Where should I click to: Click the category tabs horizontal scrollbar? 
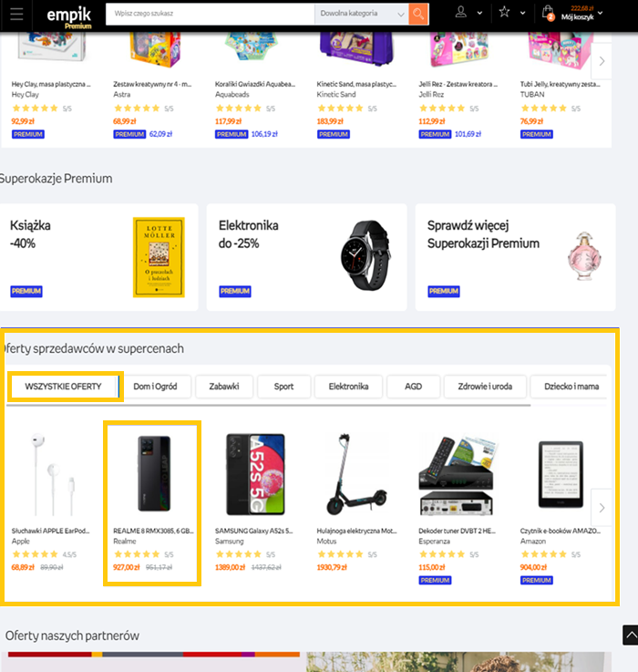[269, 405]
